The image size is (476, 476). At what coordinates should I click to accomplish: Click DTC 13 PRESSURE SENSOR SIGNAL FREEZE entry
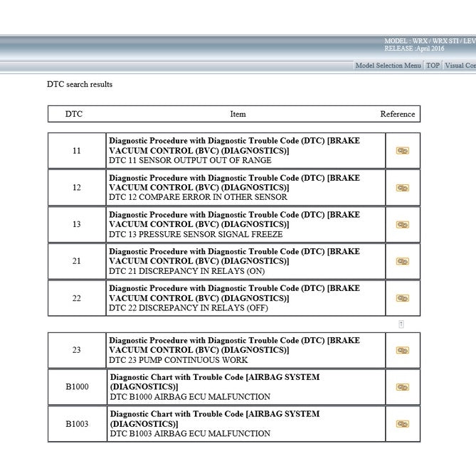[x=196, y=235]
